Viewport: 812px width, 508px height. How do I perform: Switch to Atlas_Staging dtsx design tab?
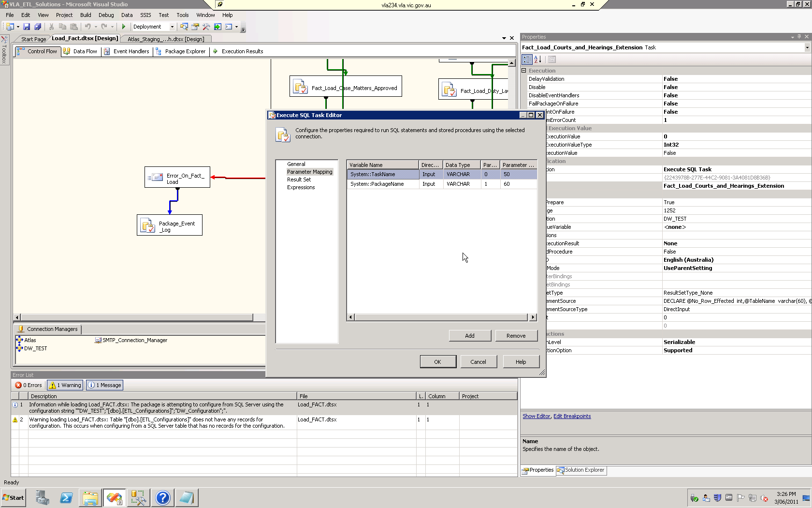pos(166,39)
